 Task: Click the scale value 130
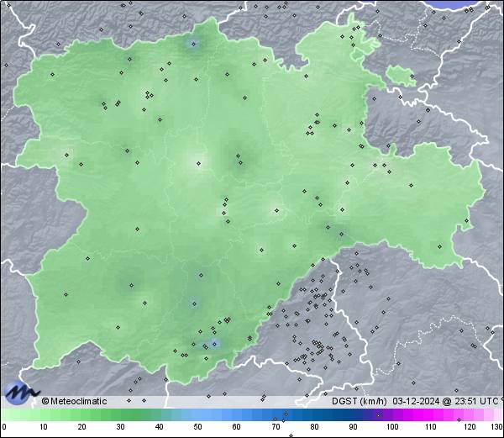click(497, 427)
